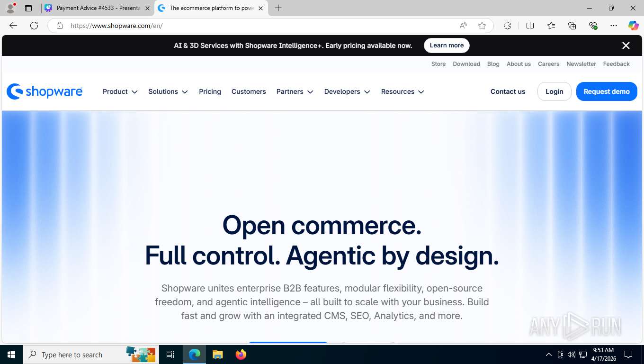Open Microsoft Edge taskbar icon
The height and width of the screenshot is (364, 644).
[x=195, y=355]
